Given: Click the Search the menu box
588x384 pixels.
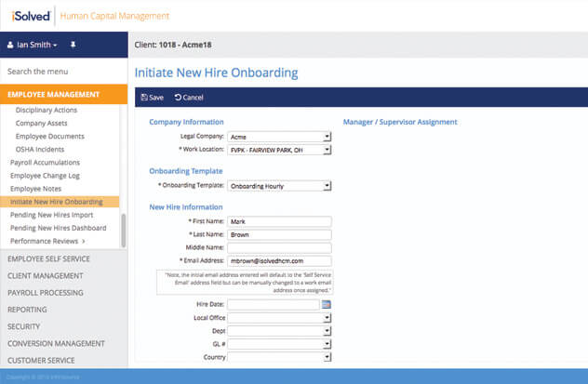Looking at the screenshot, I should click(63, 72).
